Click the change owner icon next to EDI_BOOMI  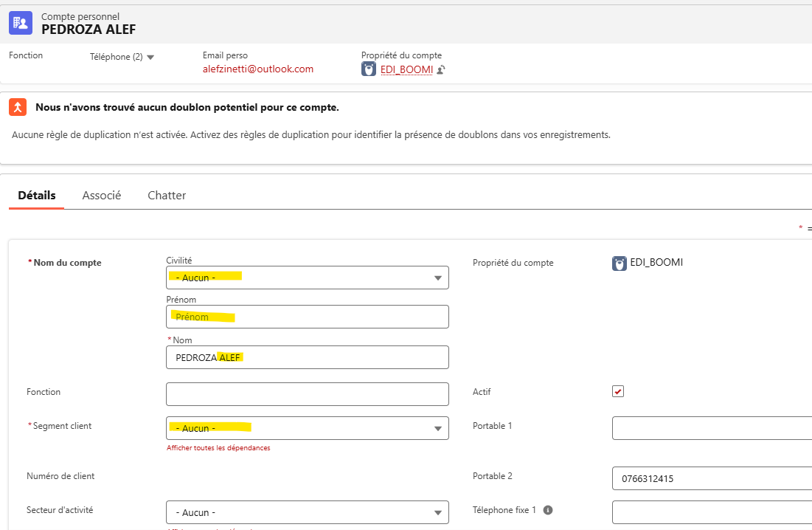(441, 69)
